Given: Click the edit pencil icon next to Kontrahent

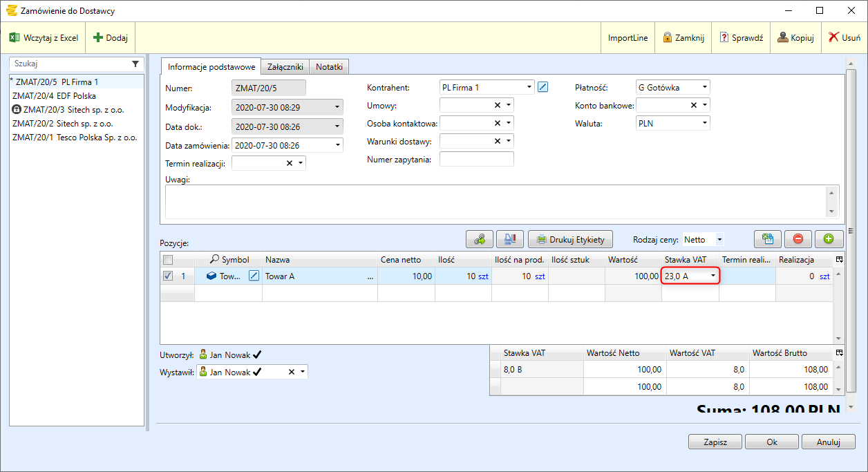Looking at the screenshot, I should (x=542, y=87).
